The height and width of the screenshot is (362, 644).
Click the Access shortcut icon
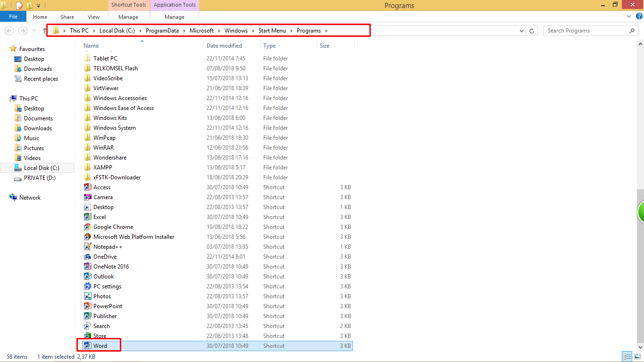pos(87,187)
